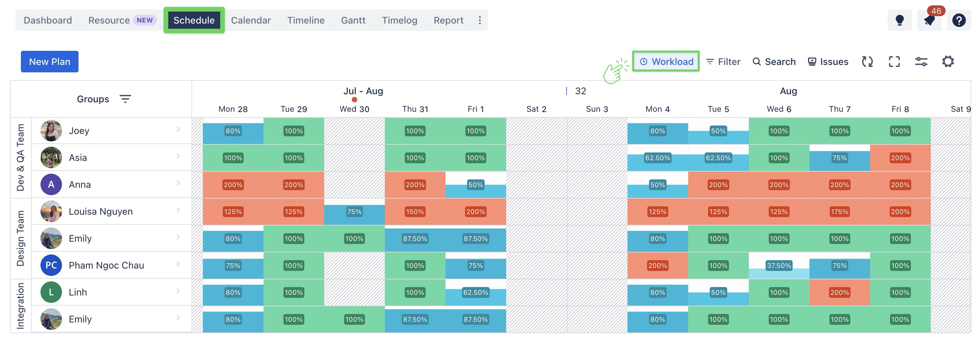The image size is (980, 348).
Task: Refresh the schedule with the sync icon
Action: tap(867, 62)
